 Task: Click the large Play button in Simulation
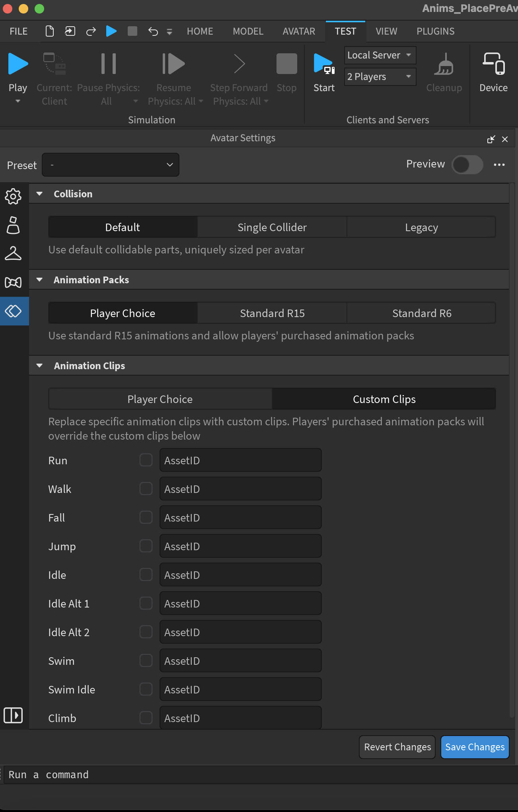tap(18, 64)
